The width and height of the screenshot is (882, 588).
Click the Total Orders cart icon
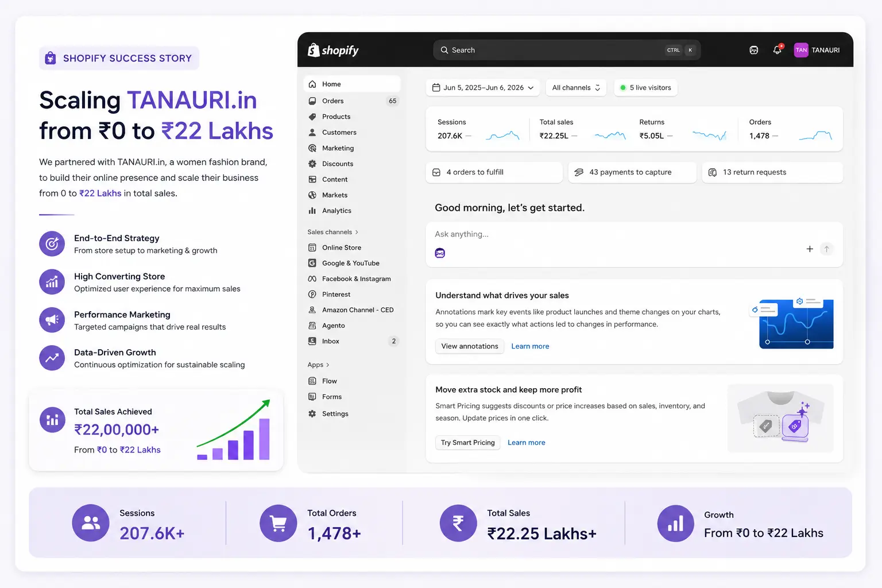278,523
